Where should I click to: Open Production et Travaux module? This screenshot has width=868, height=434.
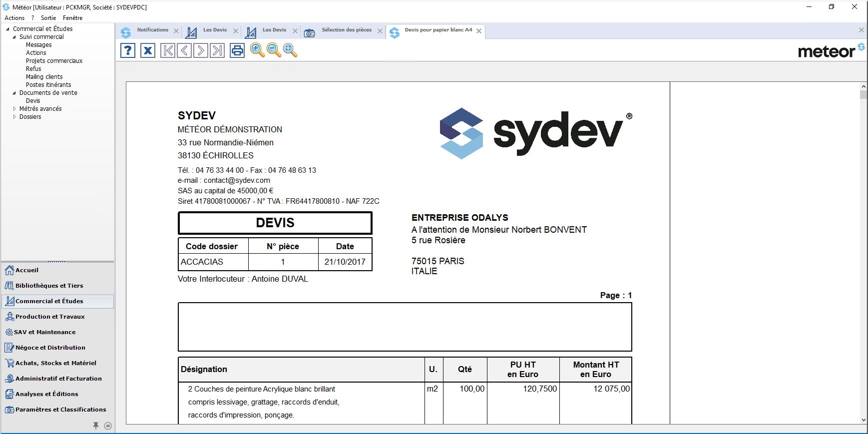(57, 317)
